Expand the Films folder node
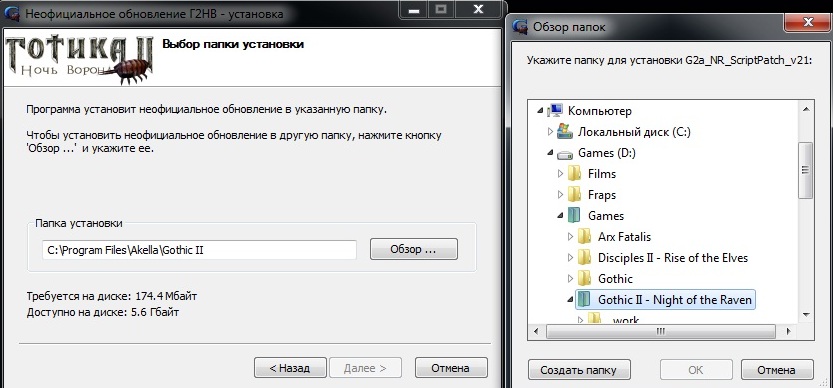This screenshot has width=833, height=388. pyautogui.click(x=560, y=174)
